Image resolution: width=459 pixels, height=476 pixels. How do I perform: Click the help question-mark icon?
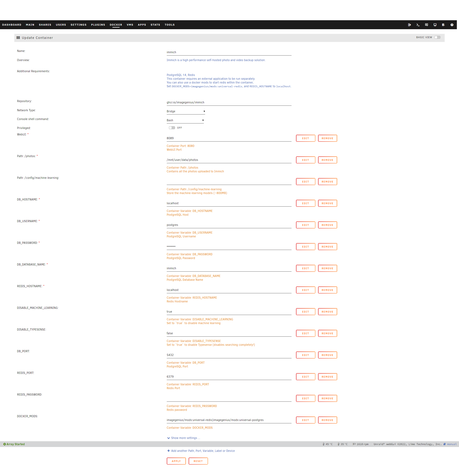452,25
